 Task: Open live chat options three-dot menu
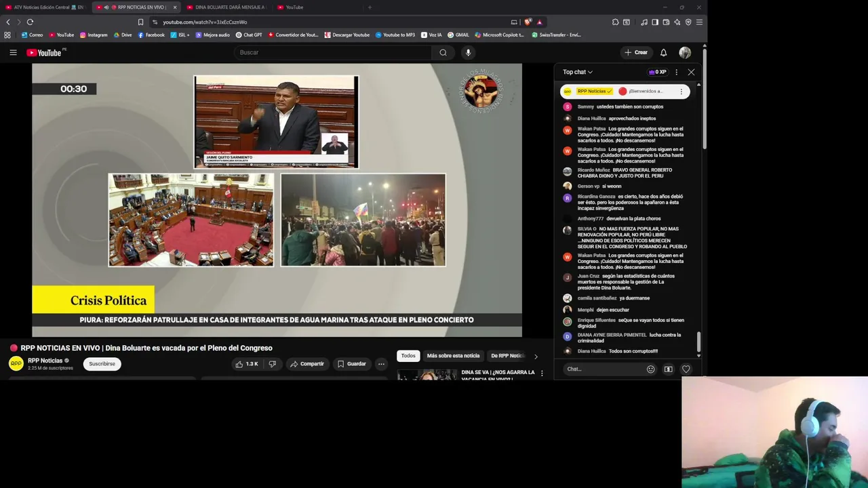[x=676, y=72]
